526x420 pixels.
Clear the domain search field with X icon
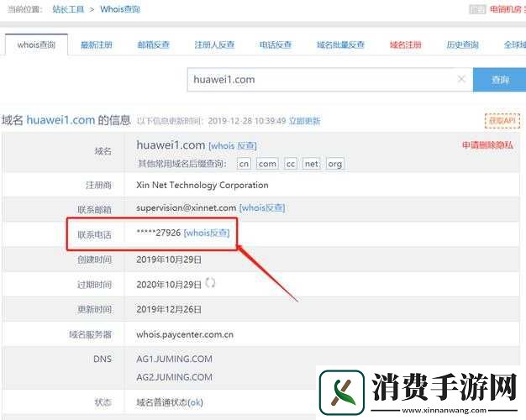point(460,80)
